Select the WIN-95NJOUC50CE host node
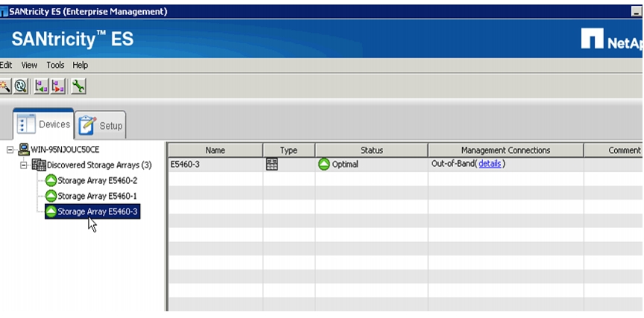The height and width of the screenshot is (318, 644). [x=65, y=150]
